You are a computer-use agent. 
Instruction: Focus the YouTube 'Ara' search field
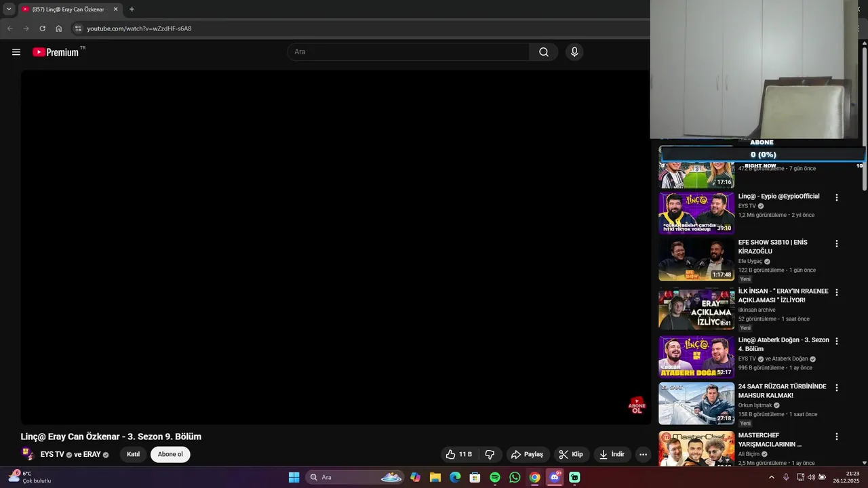[408, 52]
